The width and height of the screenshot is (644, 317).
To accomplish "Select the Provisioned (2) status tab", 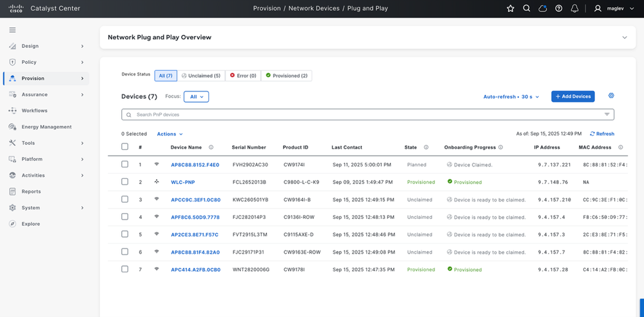I will coord(286,76).
